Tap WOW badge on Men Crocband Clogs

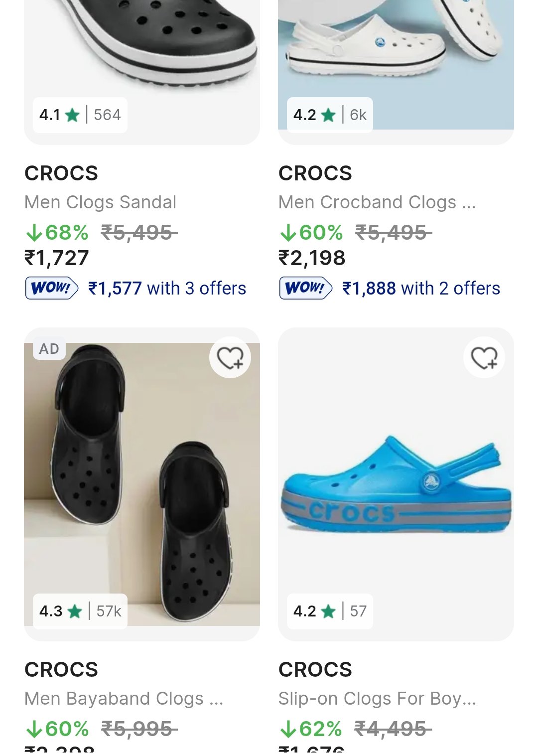(x=305, y=288)
